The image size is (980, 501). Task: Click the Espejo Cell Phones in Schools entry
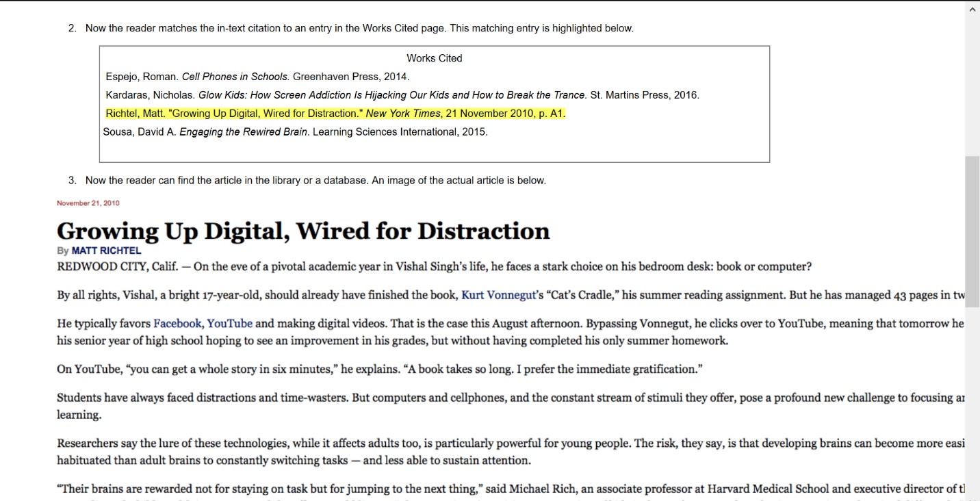coord(257,77)
